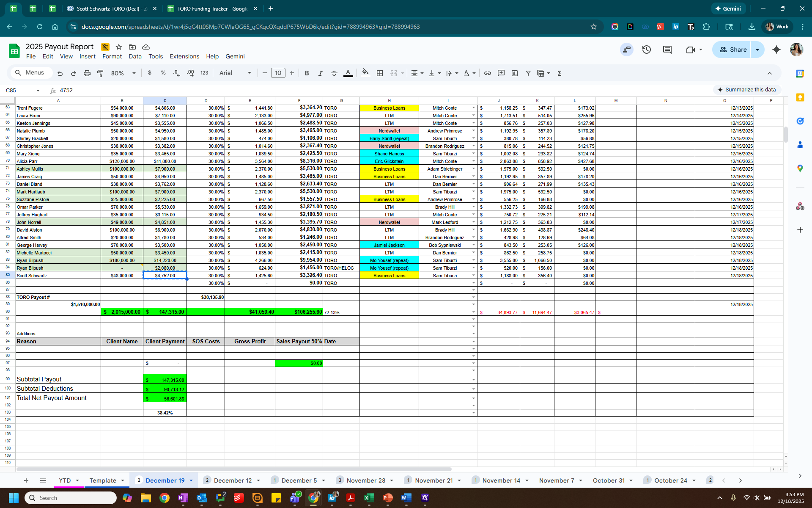Viewport: 812px width, 508px height.
Task: Expand the December 19 sheet tab menu
Action: 191,480
